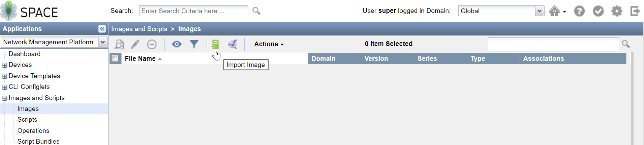Image resolution: width=644 pixels, height=145 pixels.
Task: Click the funnel filter icon
Action: 194,44
